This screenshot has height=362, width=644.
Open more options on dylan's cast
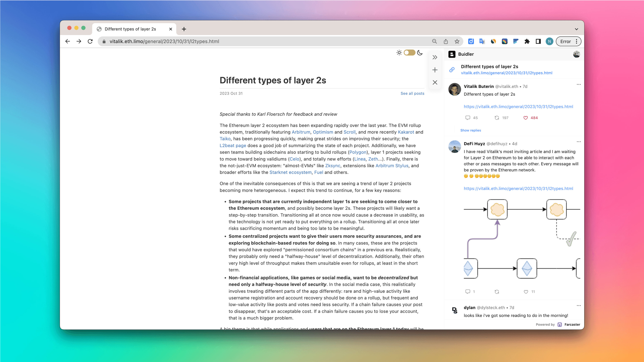pos(579,306)
